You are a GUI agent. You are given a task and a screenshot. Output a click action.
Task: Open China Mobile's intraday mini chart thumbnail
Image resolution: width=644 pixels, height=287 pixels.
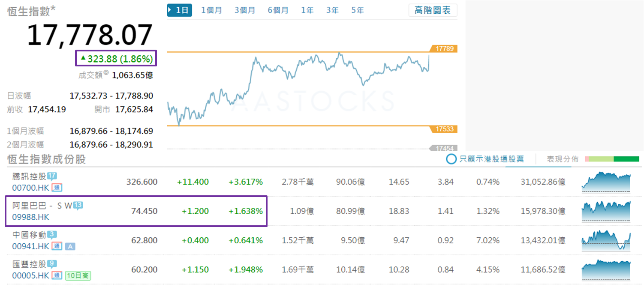[x=606, y=240]
